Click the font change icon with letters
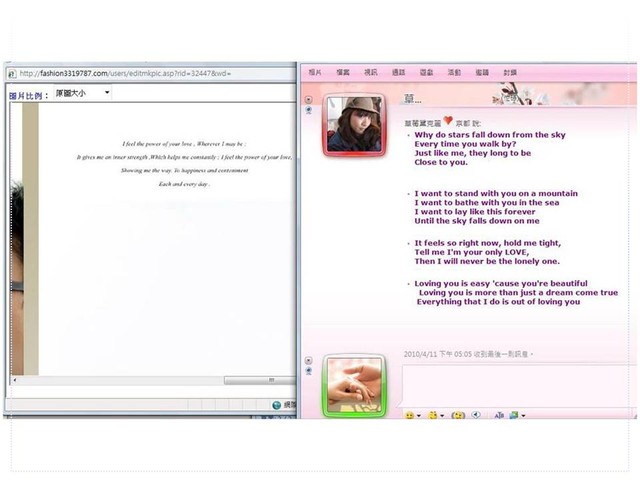This screenshot has height=480, width=640. [499, 415]
